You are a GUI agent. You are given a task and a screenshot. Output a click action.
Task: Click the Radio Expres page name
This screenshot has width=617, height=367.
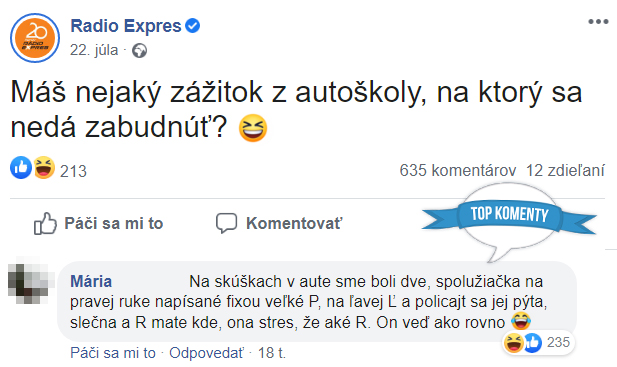pyautogui.click(x=126, y=26)
